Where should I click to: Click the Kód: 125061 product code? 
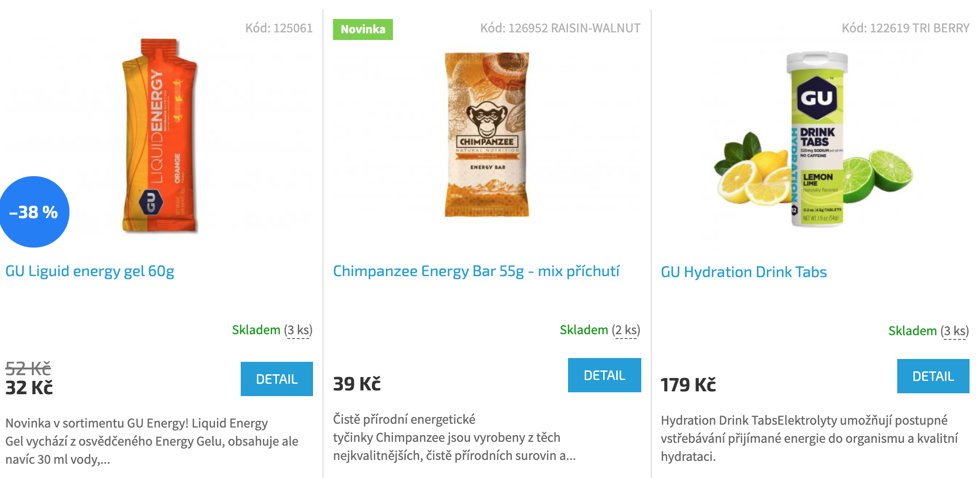(x=279, y=28)
